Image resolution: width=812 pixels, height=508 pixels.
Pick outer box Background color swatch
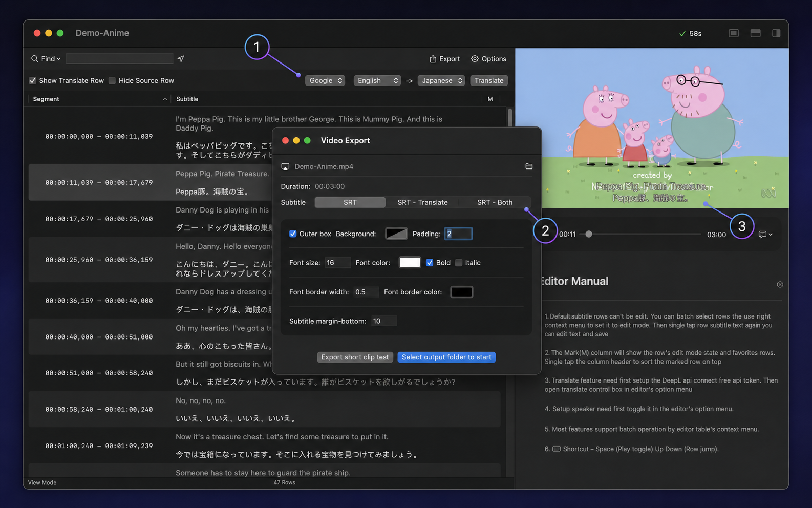[x=396, y=234]
